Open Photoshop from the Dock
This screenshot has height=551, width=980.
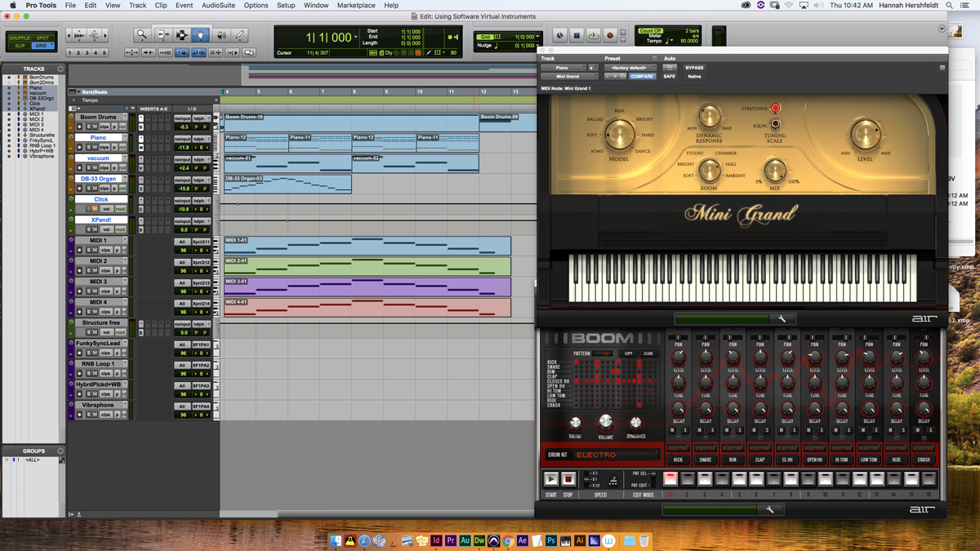(x=551, y=540)
